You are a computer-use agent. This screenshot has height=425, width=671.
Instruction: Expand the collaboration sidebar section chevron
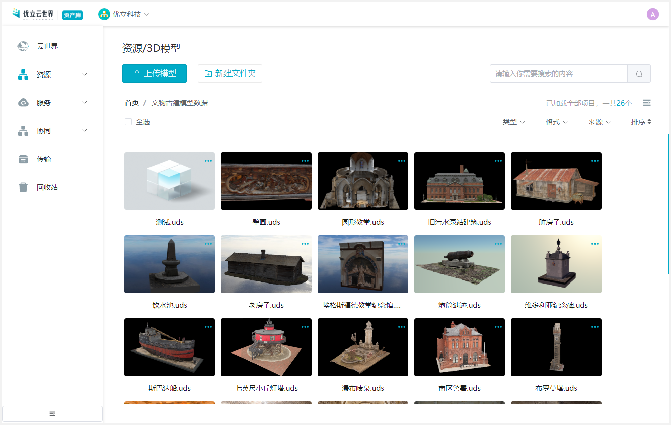pos(85,130)
